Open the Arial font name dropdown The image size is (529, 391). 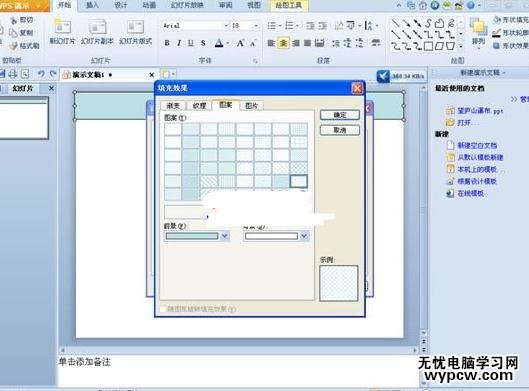pyautogui.click(x=226, y=26)
